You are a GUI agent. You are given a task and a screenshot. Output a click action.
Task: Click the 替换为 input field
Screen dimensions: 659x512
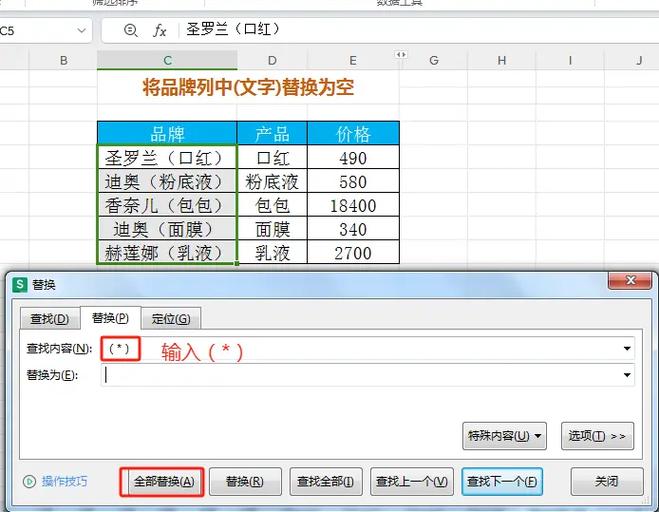tap(367, 375)
